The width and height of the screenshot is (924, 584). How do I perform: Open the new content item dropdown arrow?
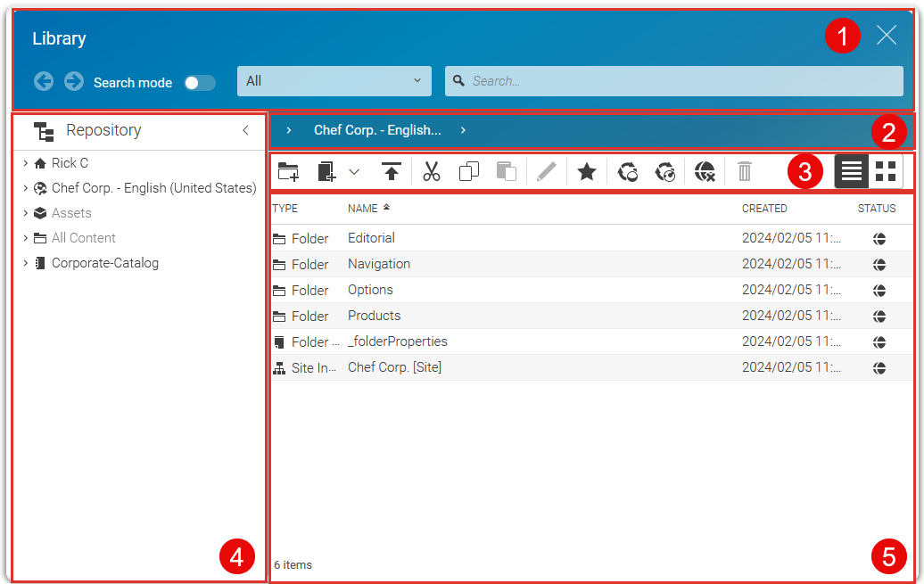click(x=354, y=171)
